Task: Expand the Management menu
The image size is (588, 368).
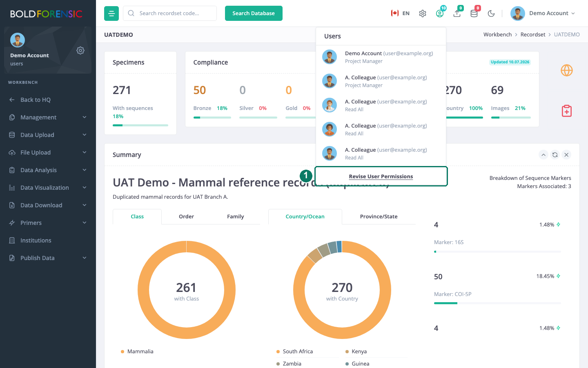Action: tap(48, 117)
